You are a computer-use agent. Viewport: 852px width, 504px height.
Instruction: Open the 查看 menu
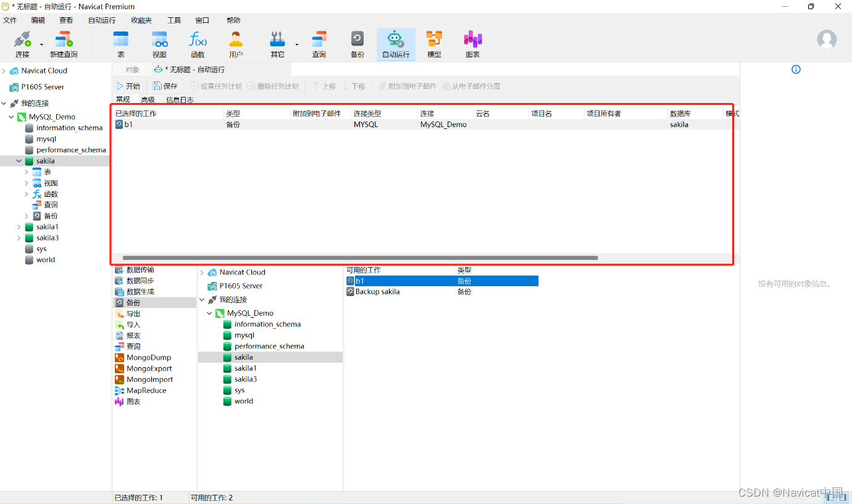[66, 20]
